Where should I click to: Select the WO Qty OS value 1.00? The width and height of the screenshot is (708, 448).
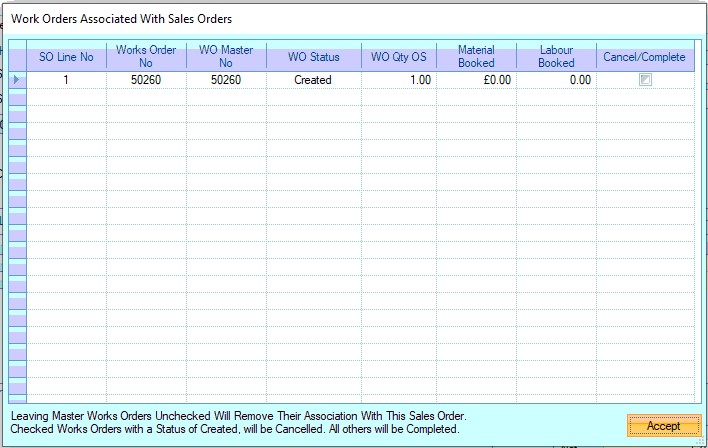[398, 80]
